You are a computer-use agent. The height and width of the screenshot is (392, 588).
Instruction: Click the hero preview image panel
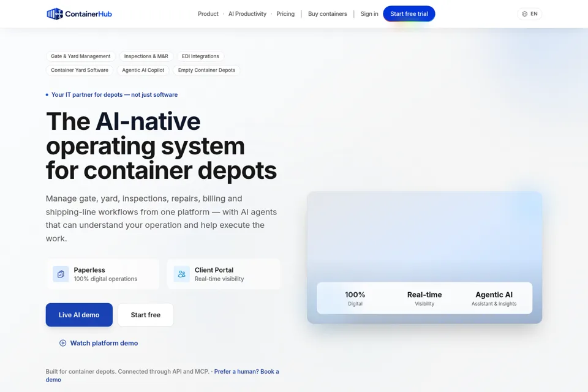coord(424,257)
